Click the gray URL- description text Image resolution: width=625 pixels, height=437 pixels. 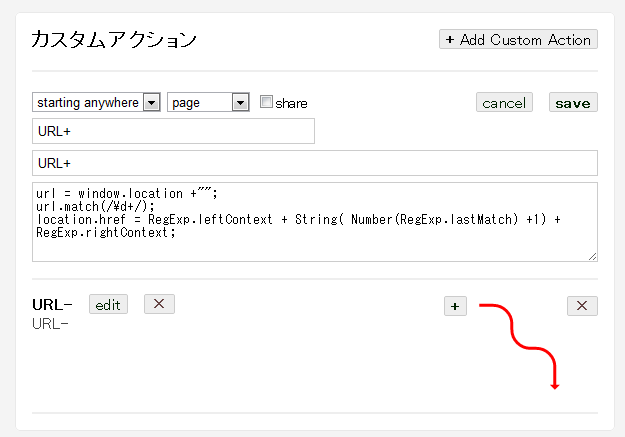tap(50, 323)
